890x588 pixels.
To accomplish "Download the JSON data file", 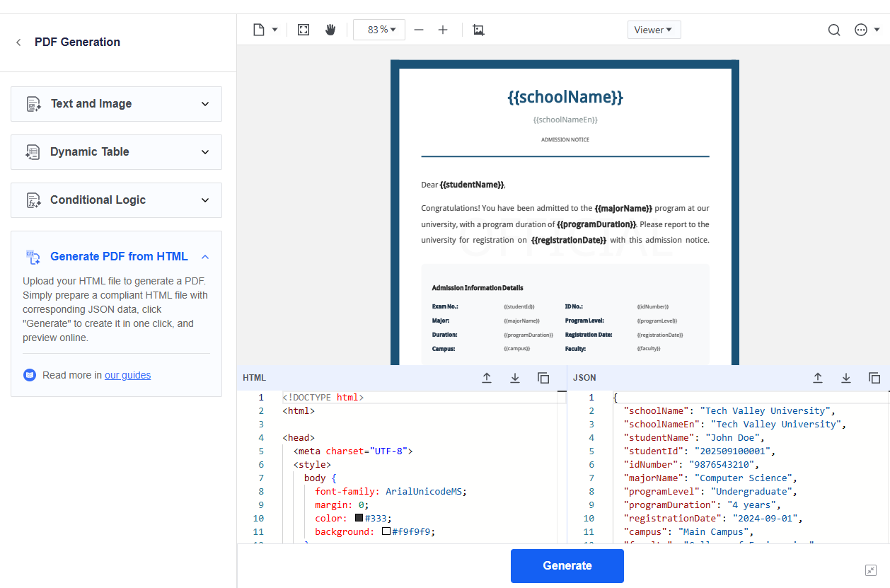I will tap(846, 378).
